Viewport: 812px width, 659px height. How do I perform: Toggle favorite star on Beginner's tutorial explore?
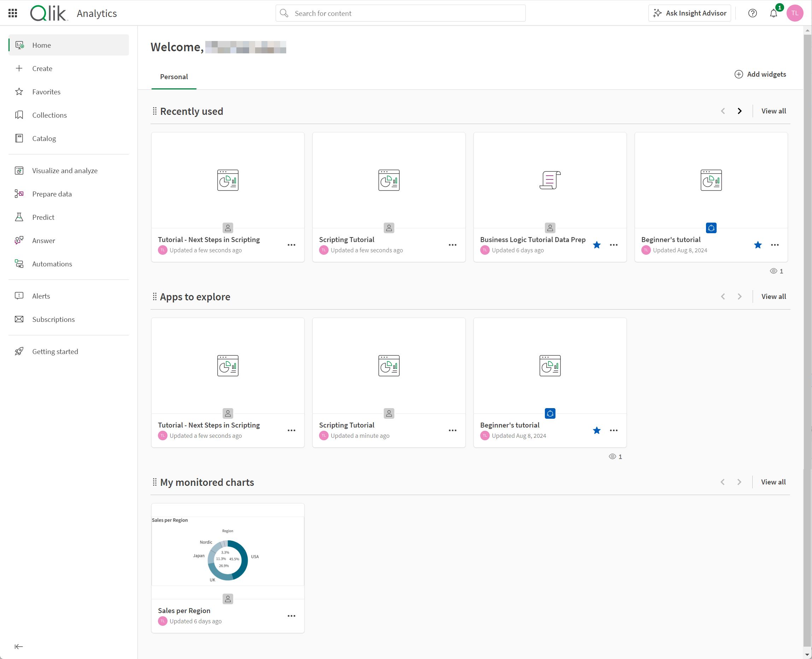pyautogui.click(x=595, y=430)
